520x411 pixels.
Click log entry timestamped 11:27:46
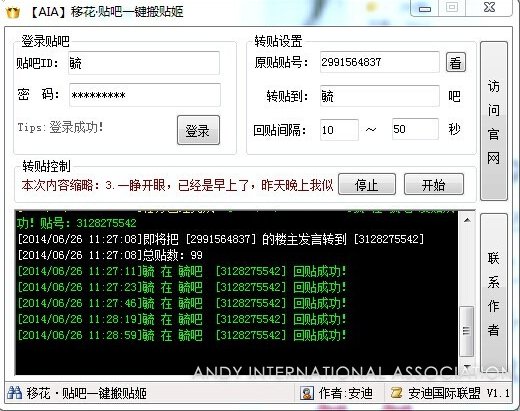coord(182,303)
